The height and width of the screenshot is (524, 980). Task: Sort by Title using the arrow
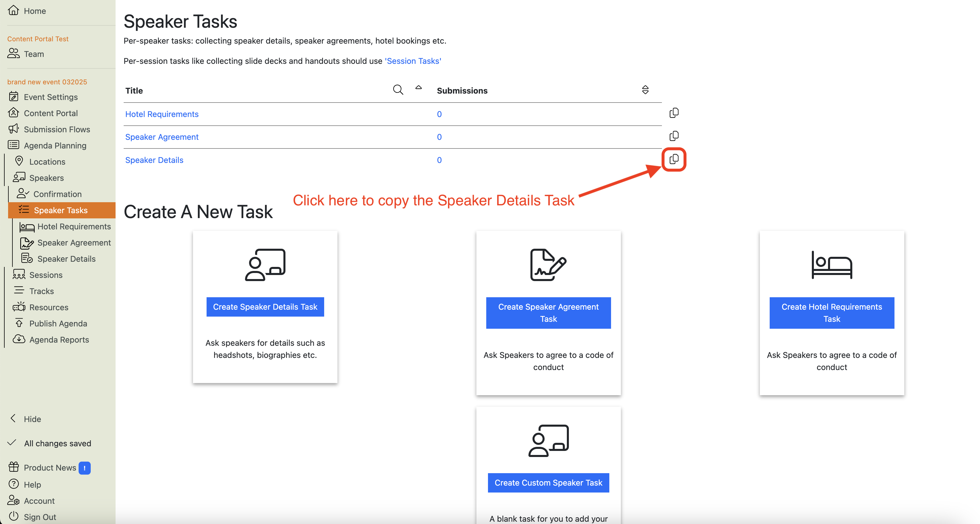coord(418,88)
